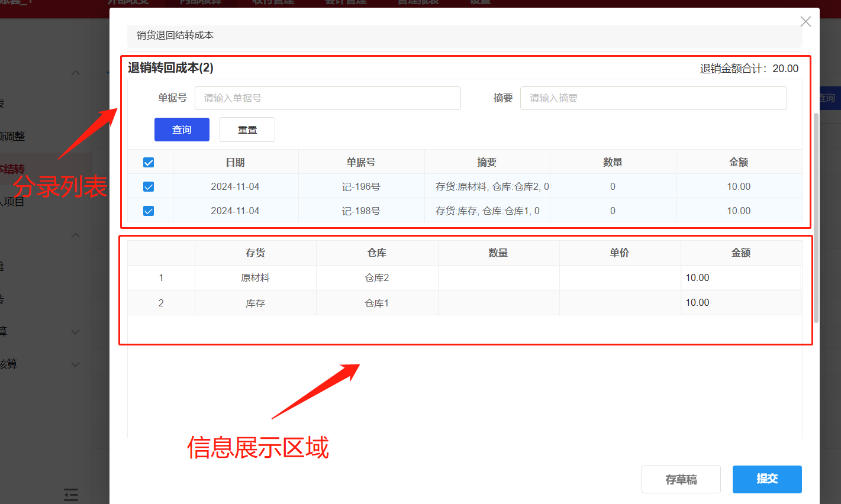Viewport: 841px width, 504px height.
Task: Uncheck the select-all checkbox in the table header
Action: [x=149, y=161]
